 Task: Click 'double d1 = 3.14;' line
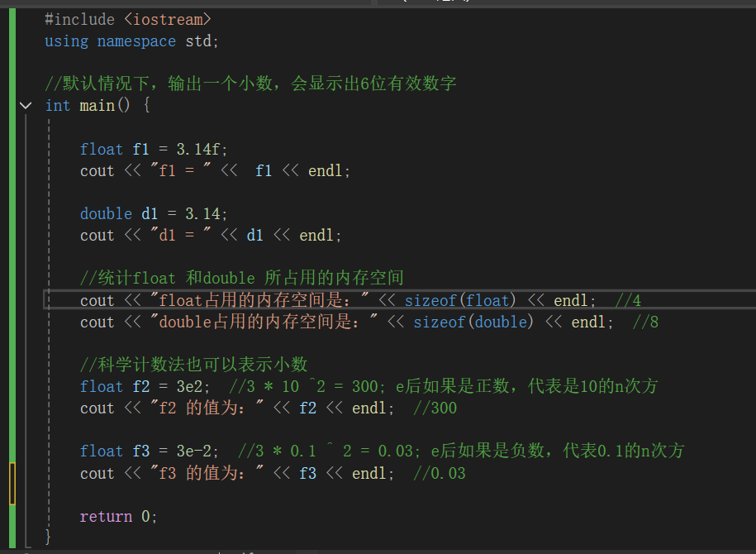(x=154, y=213)
